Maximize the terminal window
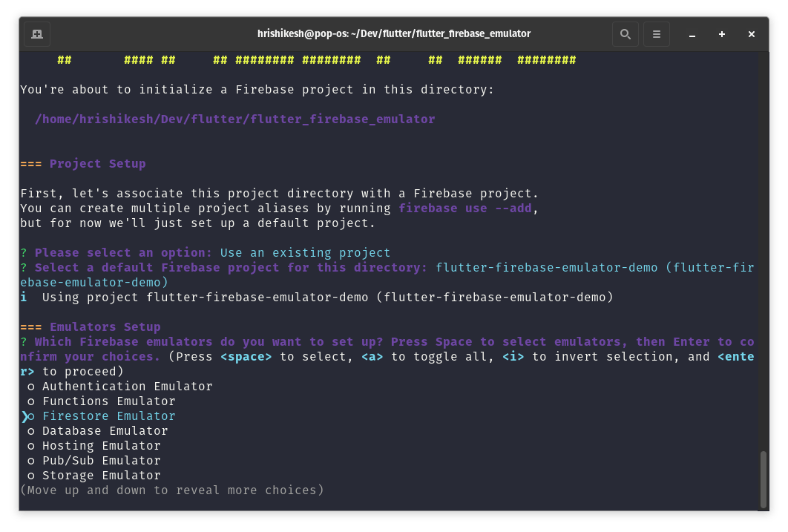This screenshot has height=532, width=788. pyautogui.click(x=721, y=34)
